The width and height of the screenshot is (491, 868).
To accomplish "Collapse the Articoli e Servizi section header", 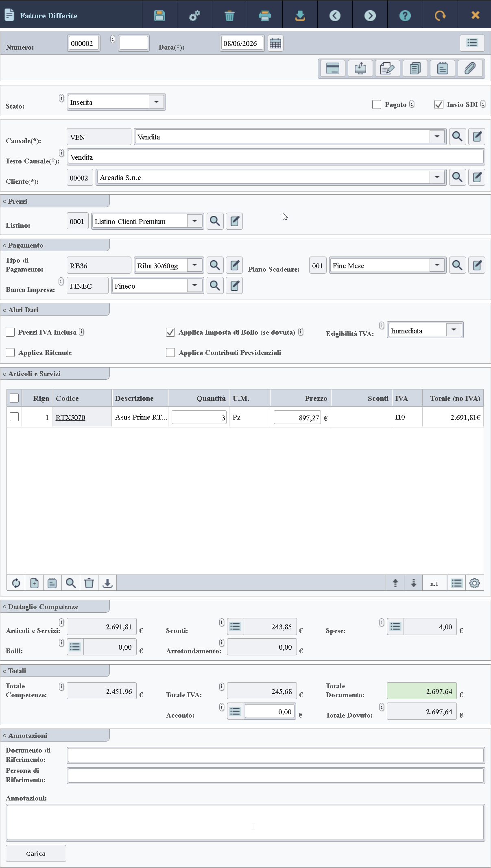I will pos(55,374).
